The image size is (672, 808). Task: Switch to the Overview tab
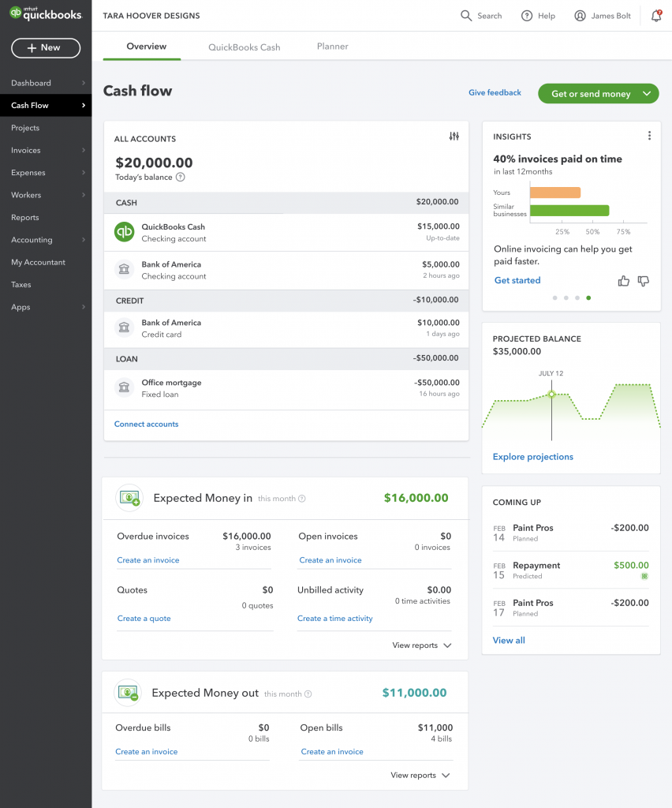coord(146,47)
